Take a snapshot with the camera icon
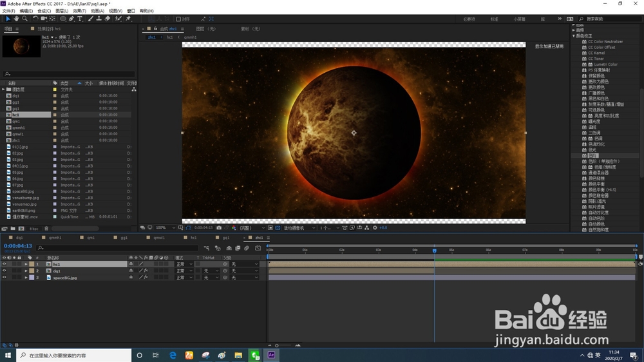Viewport: 644px width, 362px height. (x=219, y=227)
